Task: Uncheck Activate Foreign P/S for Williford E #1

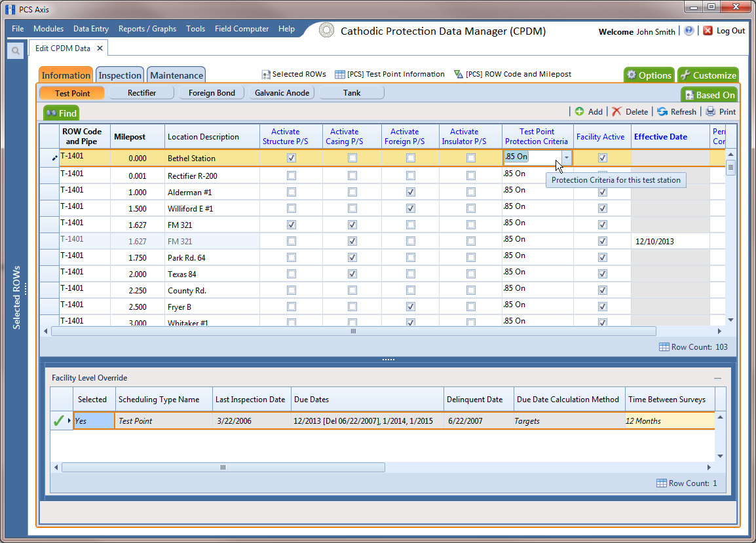Action: pos(411,208)
